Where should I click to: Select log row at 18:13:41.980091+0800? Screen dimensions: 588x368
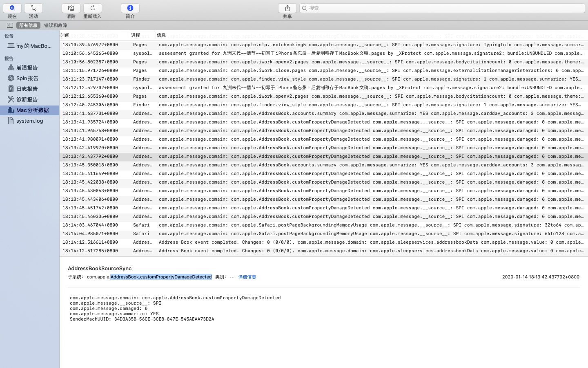[x=324, y=139]
